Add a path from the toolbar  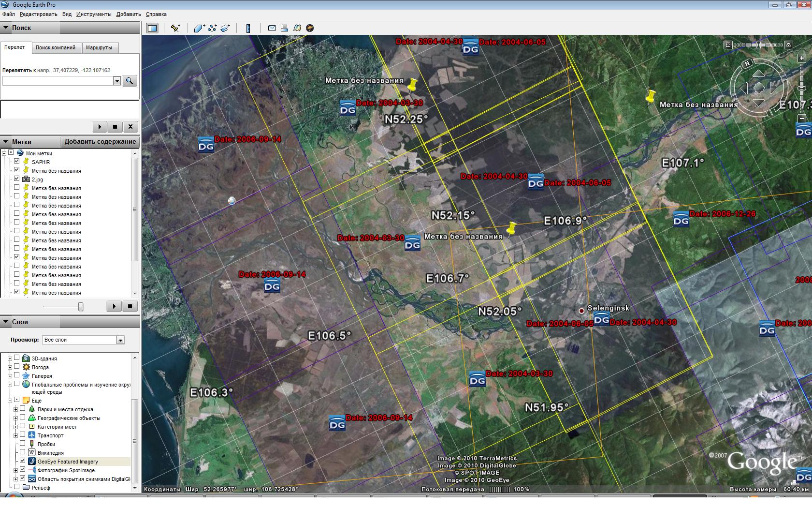pyautogui.click(x=212, y=28)
